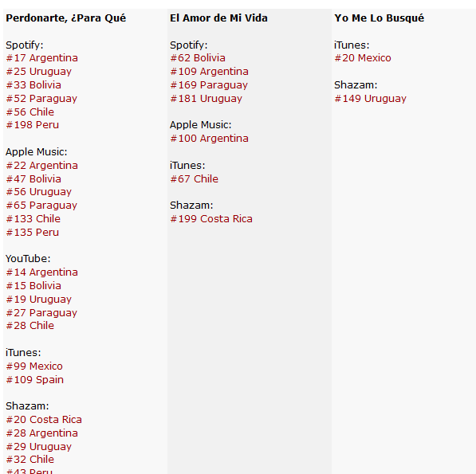Open the Spotify #17 Argentina link

pos(42,58)
